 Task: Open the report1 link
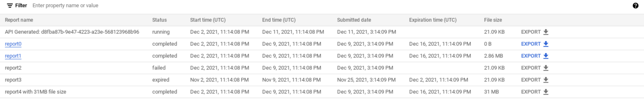click(13, 56)
